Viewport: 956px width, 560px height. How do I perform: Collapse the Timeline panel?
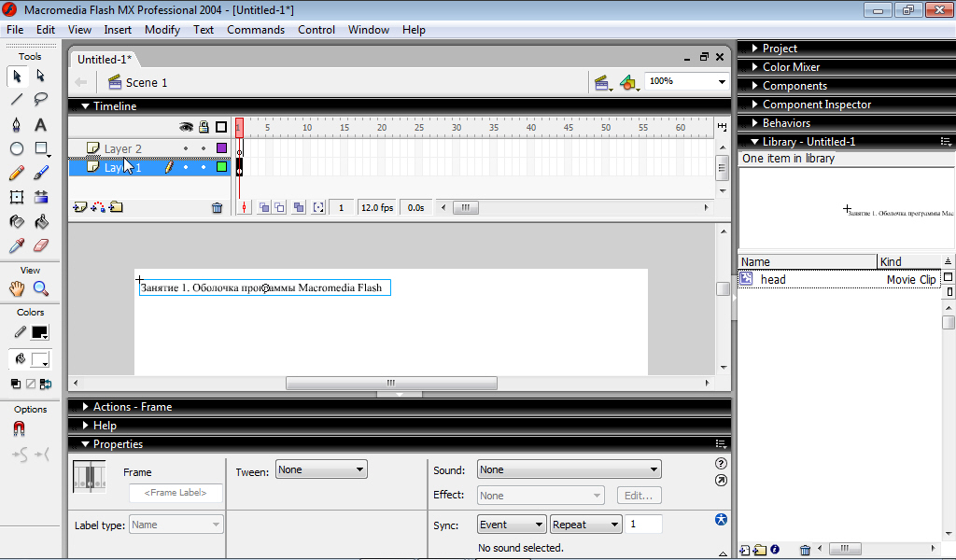85,106
